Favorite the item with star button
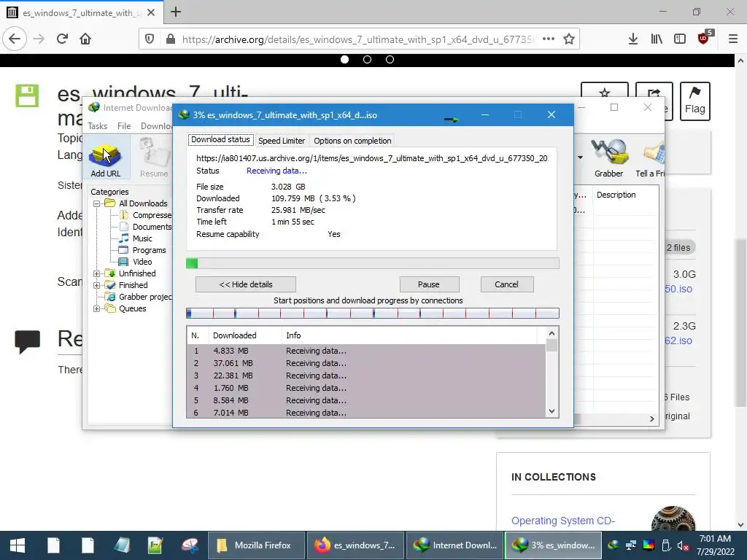The image size is (747, 560). pyautogui.click(x=605, y=91)
